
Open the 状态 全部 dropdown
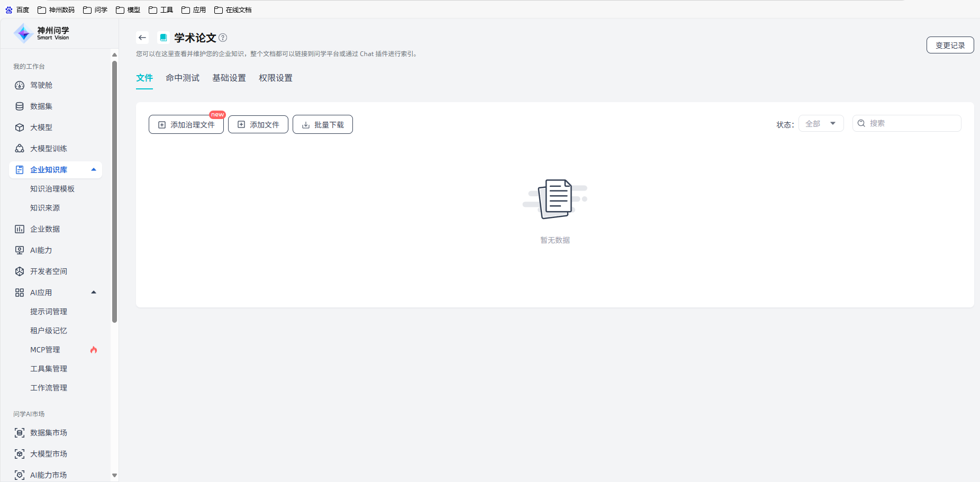tap(821, 123)
